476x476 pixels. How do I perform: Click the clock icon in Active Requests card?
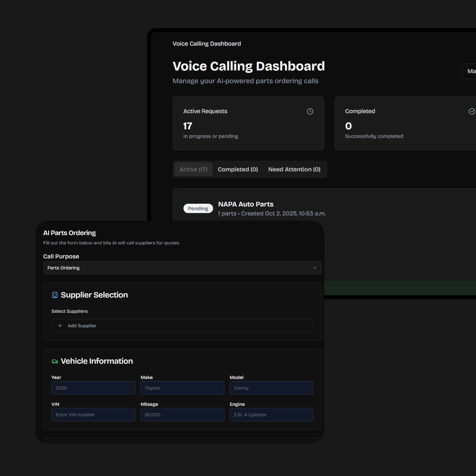[x=310, y=111]
